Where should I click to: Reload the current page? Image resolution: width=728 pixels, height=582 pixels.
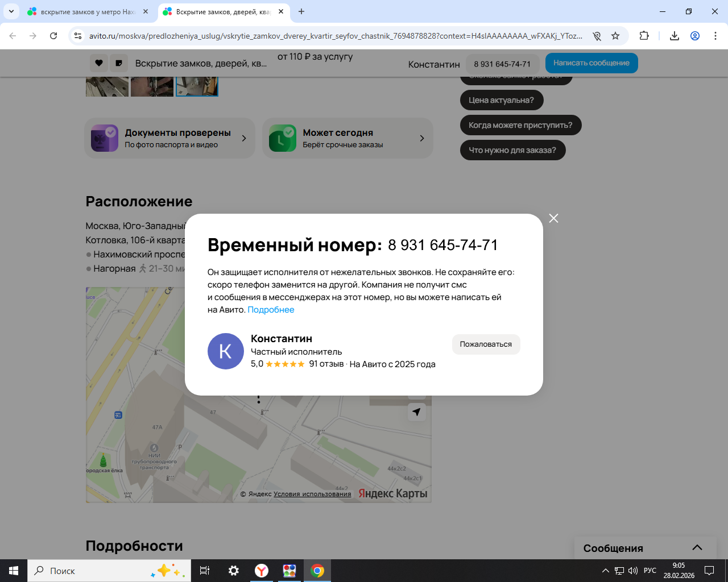[53, 36]
